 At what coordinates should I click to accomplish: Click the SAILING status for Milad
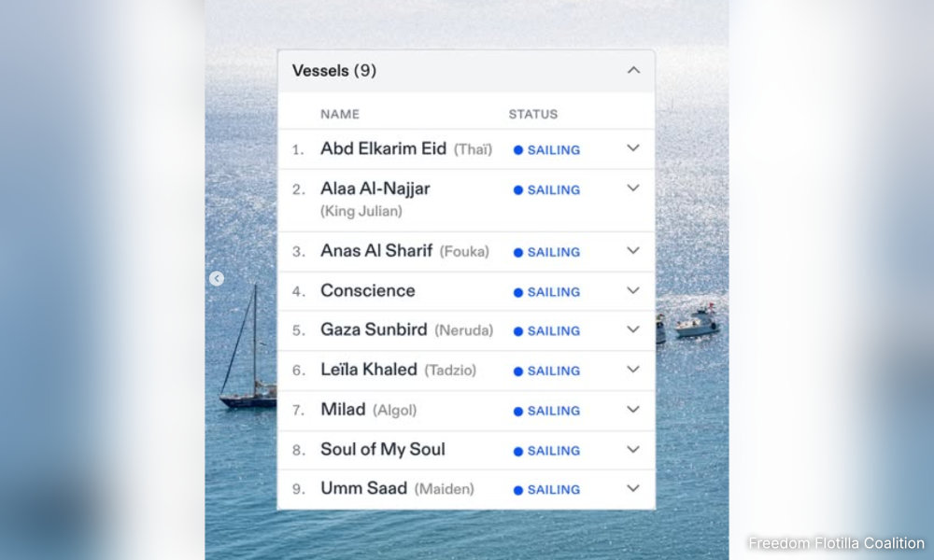547,411
